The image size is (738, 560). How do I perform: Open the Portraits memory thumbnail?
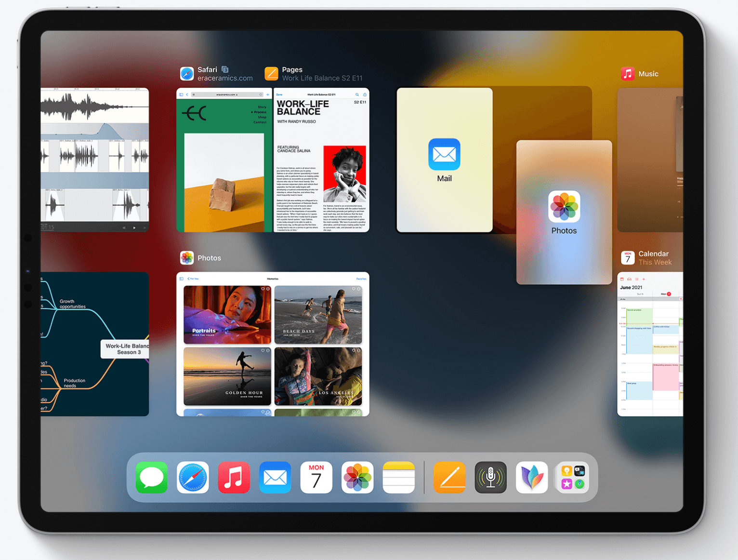227,315
